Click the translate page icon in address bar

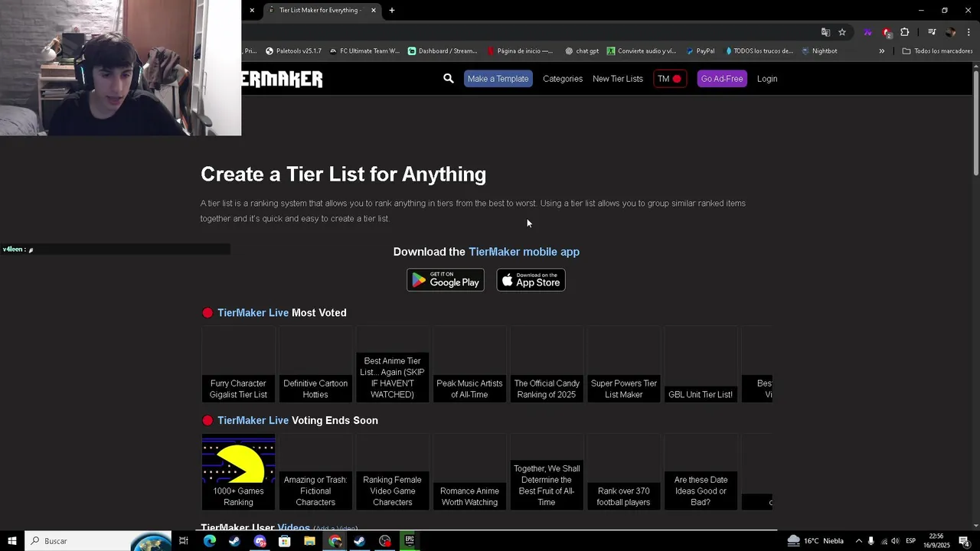click(x=825, y=32)
